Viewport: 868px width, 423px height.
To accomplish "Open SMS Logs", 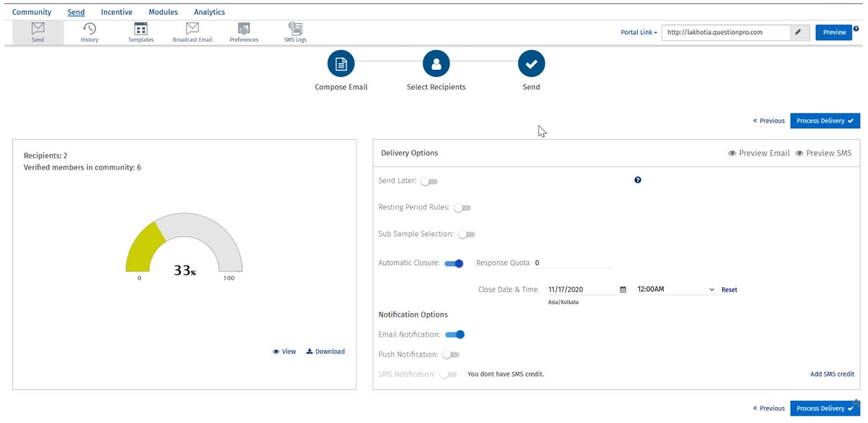I will coord(295,32).
